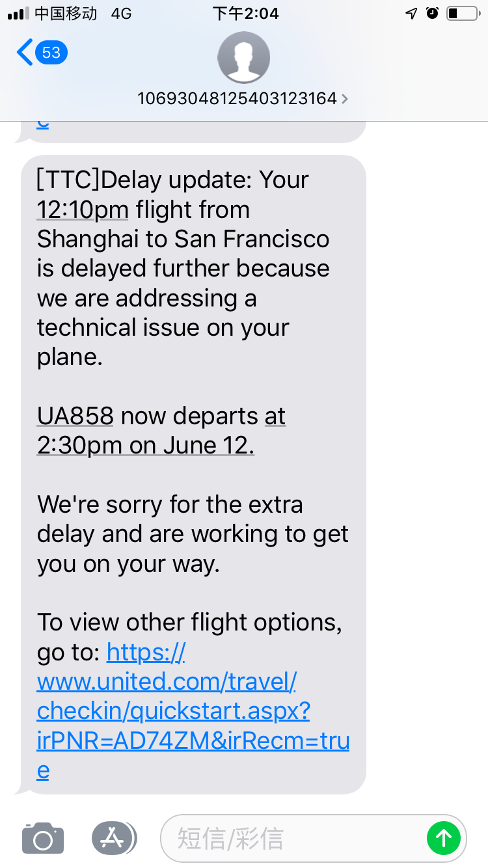Screen dimensions: 488x868
Task: Open the sender's gray contact avatar
Action: point(243,57)
